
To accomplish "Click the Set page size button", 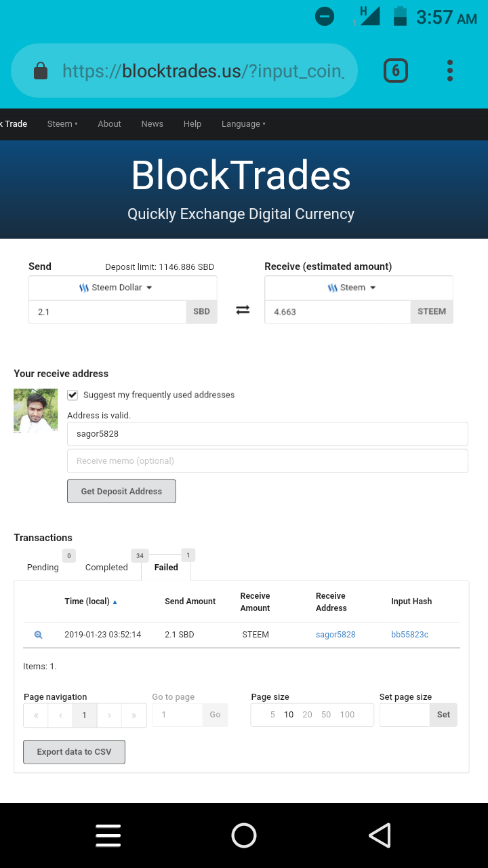I will [443, 715].
